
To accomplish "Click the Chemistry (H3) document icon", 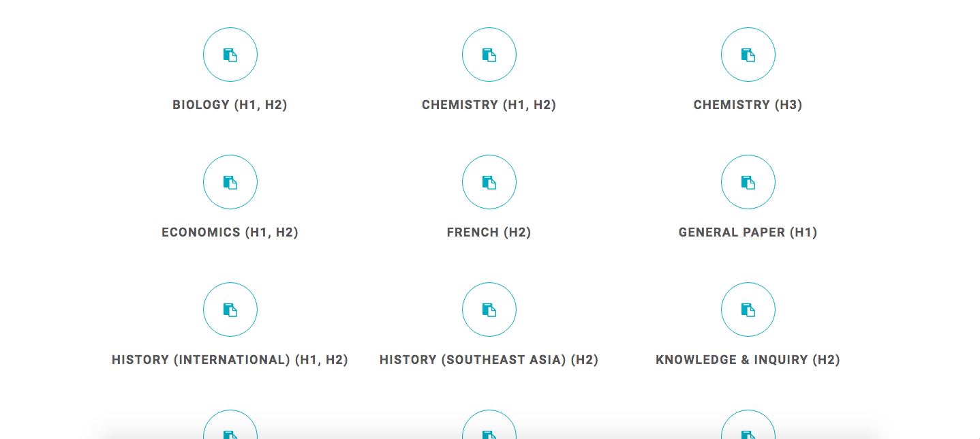I will tap(748, 55).
